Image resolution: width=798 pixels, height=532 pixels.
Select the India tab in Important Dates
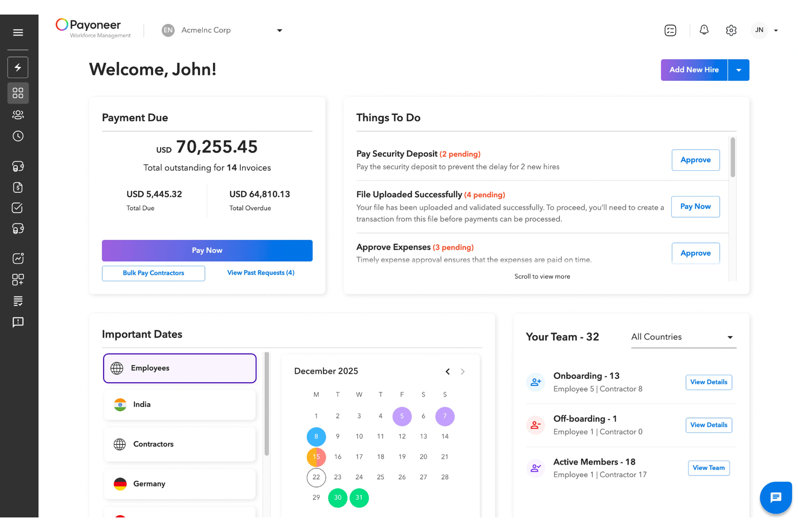180,405
